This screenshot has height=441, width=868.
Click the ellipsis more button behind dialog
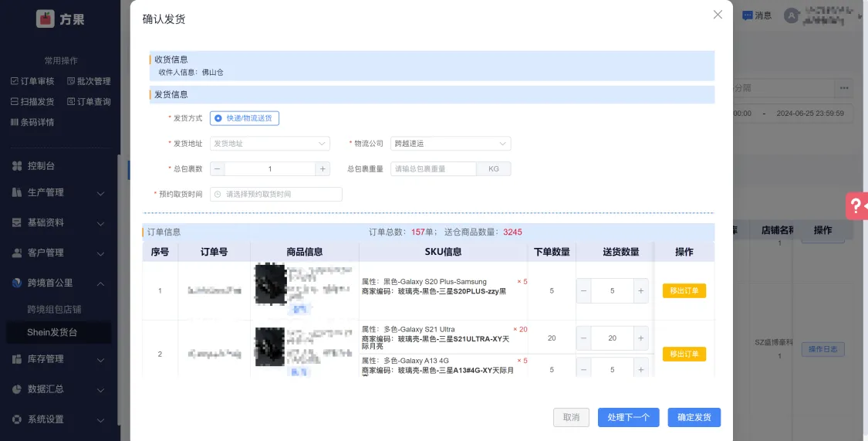pos(843,88)
